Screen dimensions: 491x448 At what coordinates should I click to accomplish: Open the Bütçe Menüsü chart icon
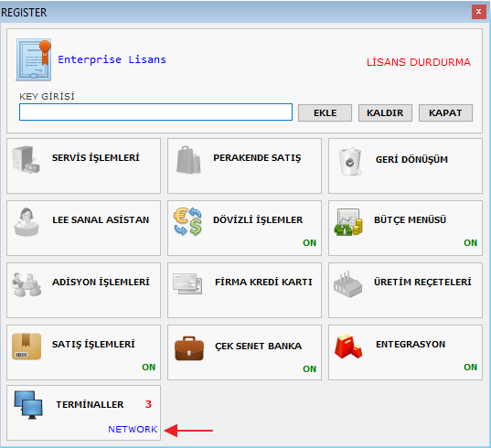tap(348, 222)
